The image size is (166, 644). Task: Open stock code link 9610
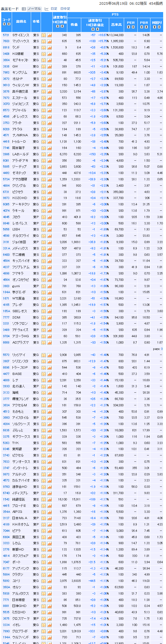pos(6,85)
